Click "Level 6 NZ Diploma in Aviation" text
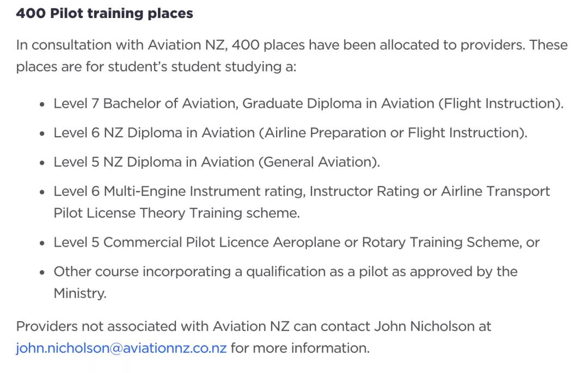 [x=155, y=133]
